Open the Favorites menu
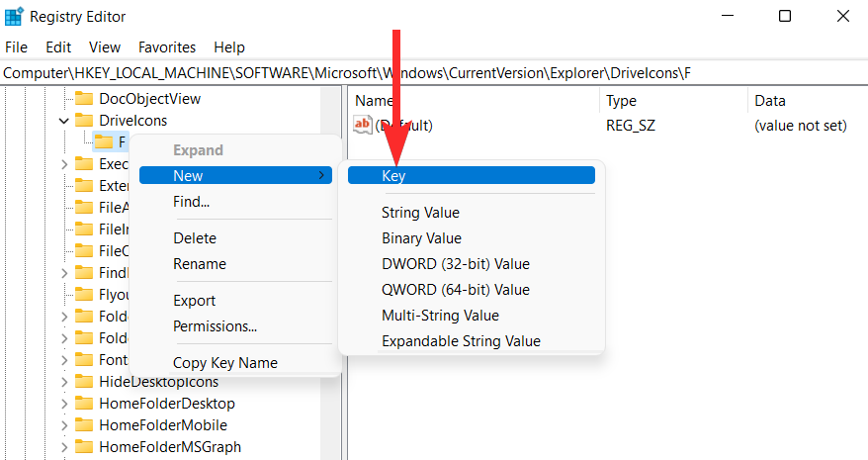Screen dimensions: 868x460 tap(167, 46)
